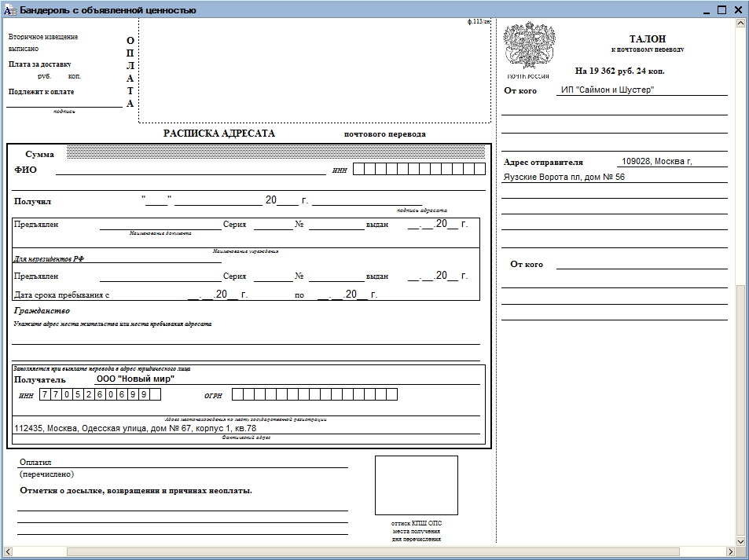Minimize the Бандероль window
The height and width of the screenshot is (560, 749).
709,9
